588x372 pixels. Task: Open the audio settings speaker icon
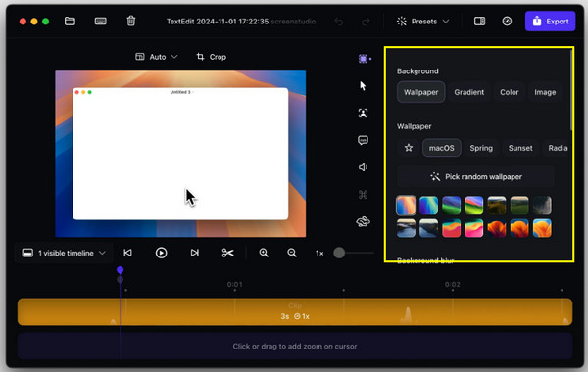pos(363,167)
